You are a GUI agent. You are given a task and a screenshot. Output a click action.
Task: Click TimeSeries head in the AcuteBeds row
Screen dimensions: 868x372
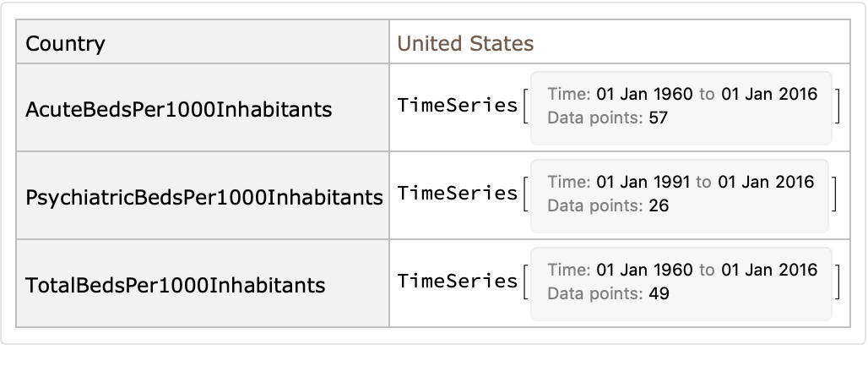(457, 106)
